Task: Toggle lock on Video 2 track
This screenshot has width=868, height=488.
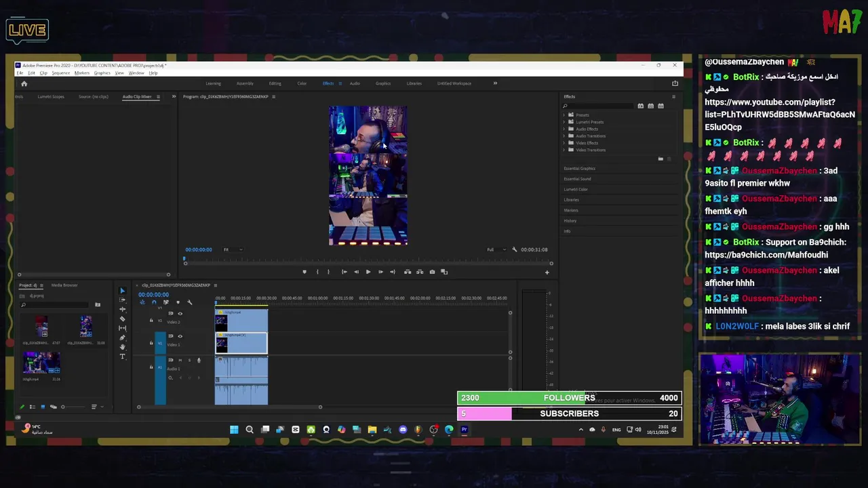Action: pos(151,320)
